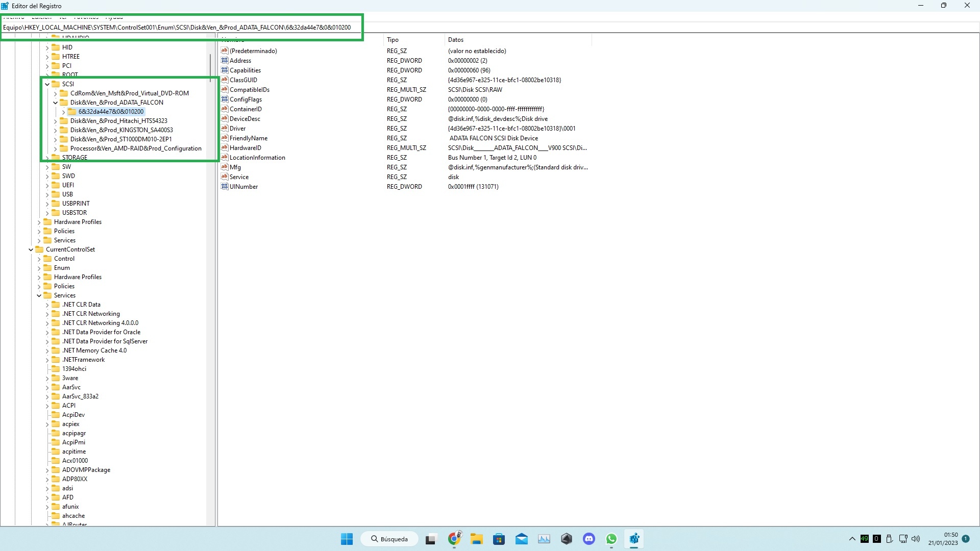Image resolution: width=980 pixels, height=551 pixels.
Task: Click the Windows Start button
Action: point(347,539)
